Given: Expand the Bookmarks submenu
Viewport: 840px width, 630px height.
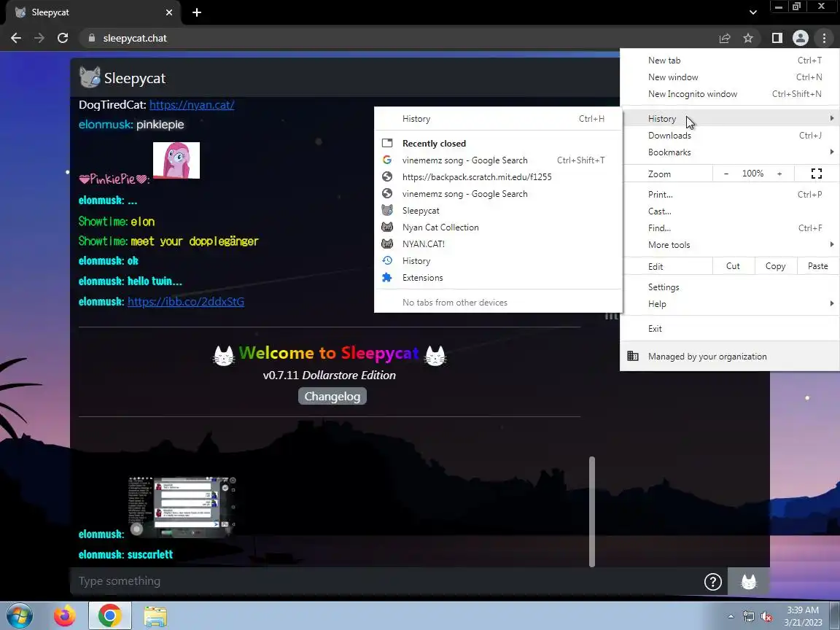Looking at the screenshot, I should pos(730,152).
